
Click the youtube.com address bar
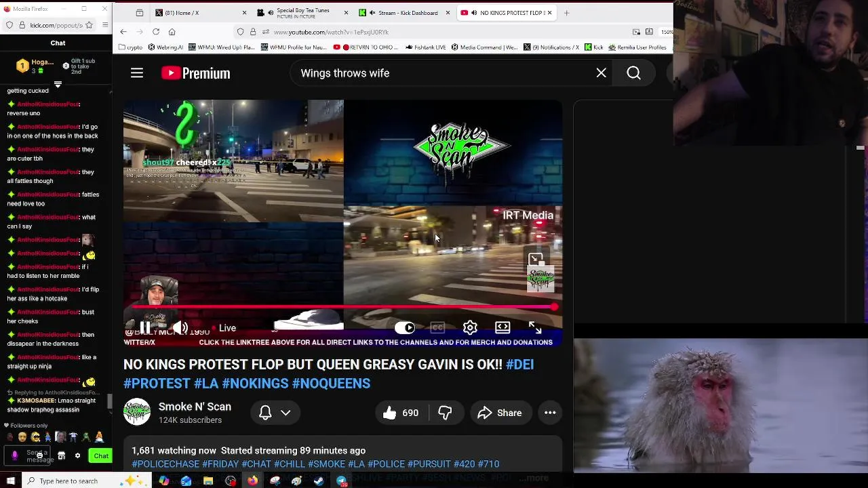point(434,32)
